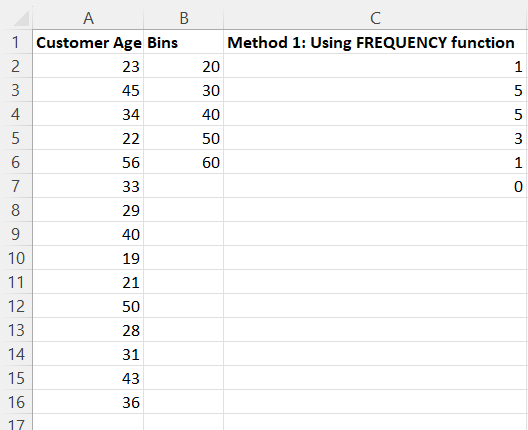This screenshot has height=430, width=528.
Task: Click 'Method 1: Using FREQUENCY function' cell
Action: [375, 42]
